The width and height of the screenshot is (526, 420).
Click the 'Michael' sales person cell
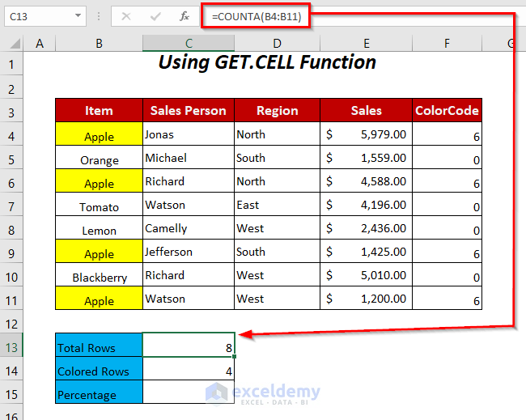coord(189,157)
